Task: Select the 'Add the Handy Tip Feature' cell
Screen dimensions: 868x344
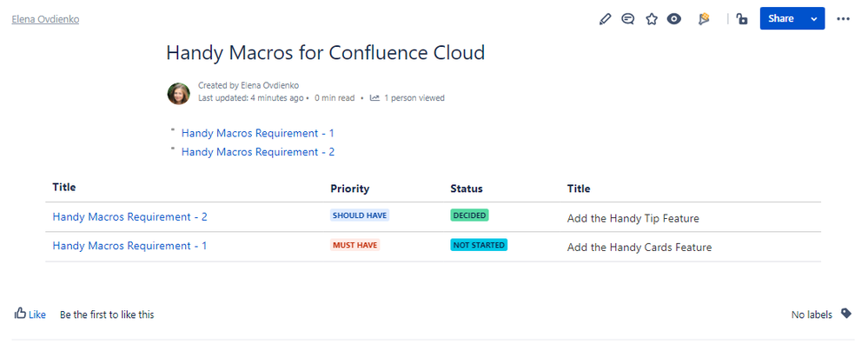Action: coord(633,218)
